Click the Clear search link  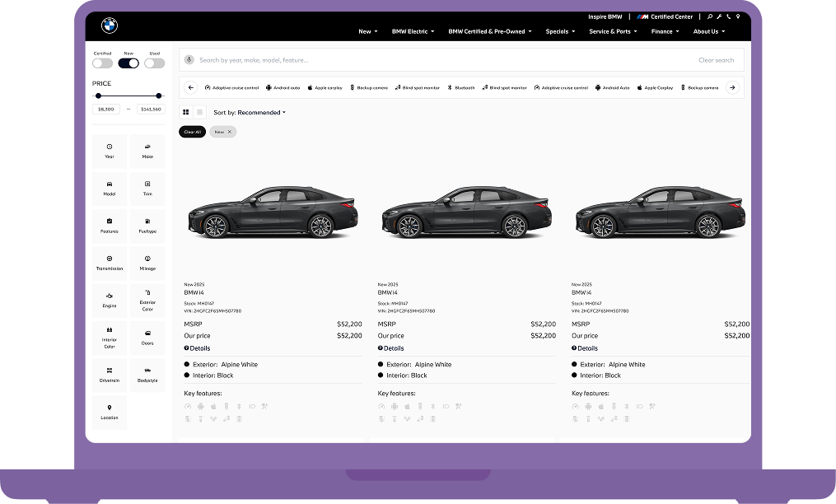click(x=716, y=60)
